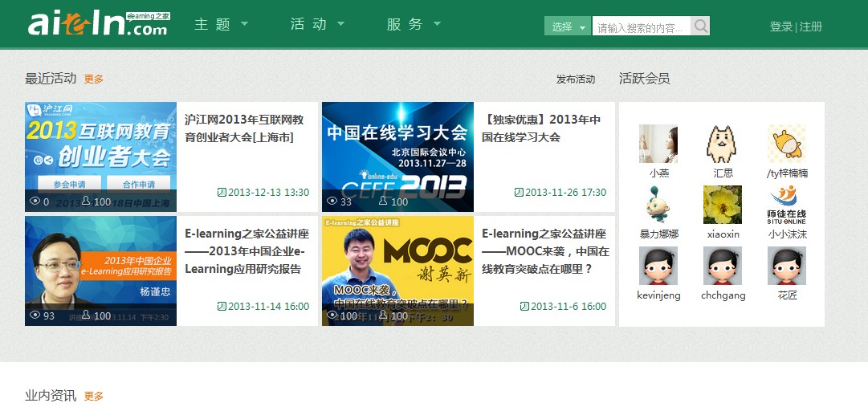Click the 登录 login link

(781, 26)
